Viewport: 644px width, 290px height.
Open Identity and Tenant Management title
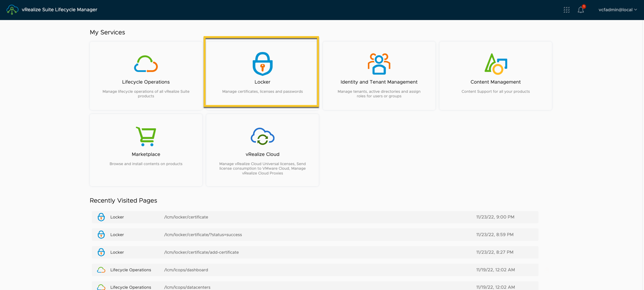click(379, 82)
